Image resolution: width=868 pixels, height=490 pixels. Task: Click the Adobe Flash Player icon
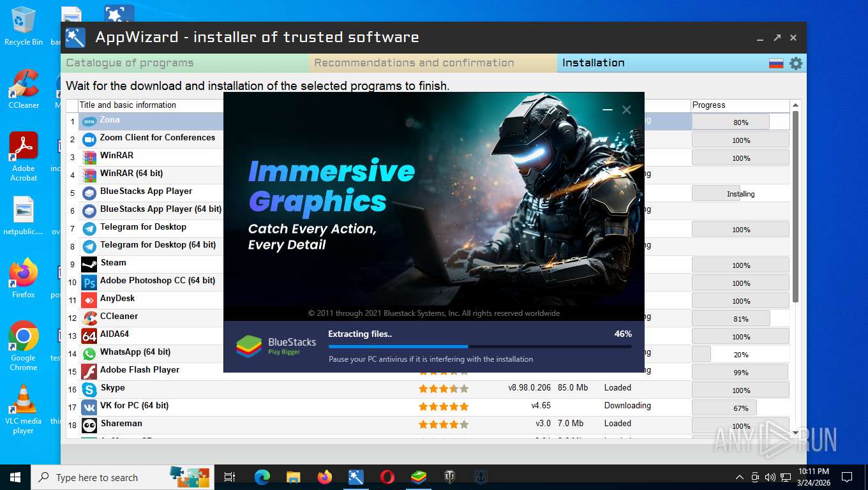point(89,371)
